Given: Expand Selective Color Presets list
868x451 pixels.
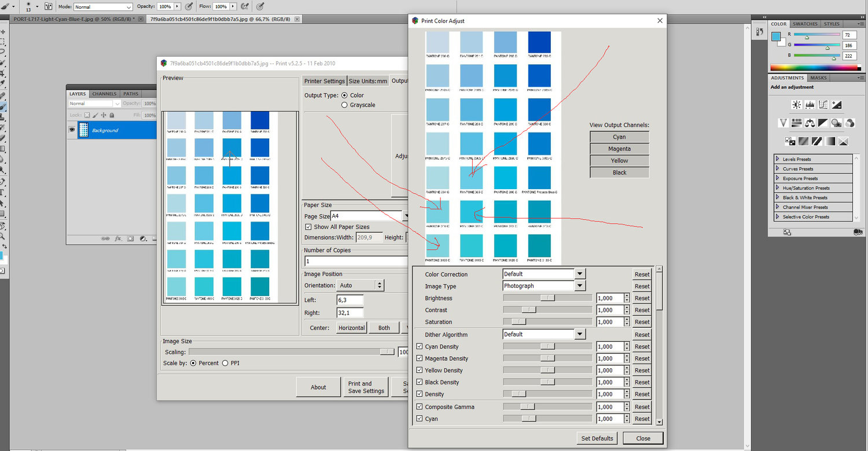Looking at the screenshot, I should pos(777,217).
